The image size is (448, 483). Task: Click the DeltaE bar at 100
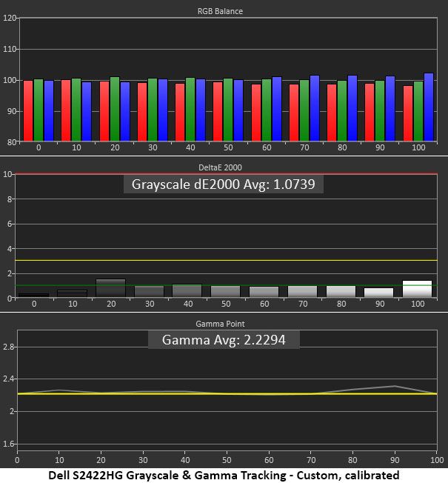click(x=417, y=289)
